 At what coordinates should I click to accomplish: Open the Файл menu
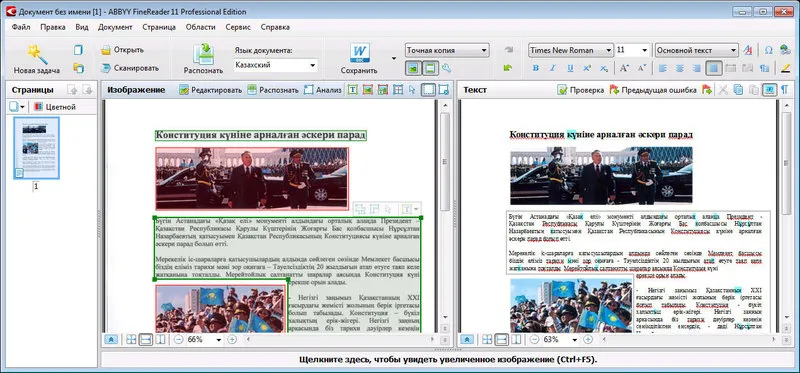coord(21,27)
